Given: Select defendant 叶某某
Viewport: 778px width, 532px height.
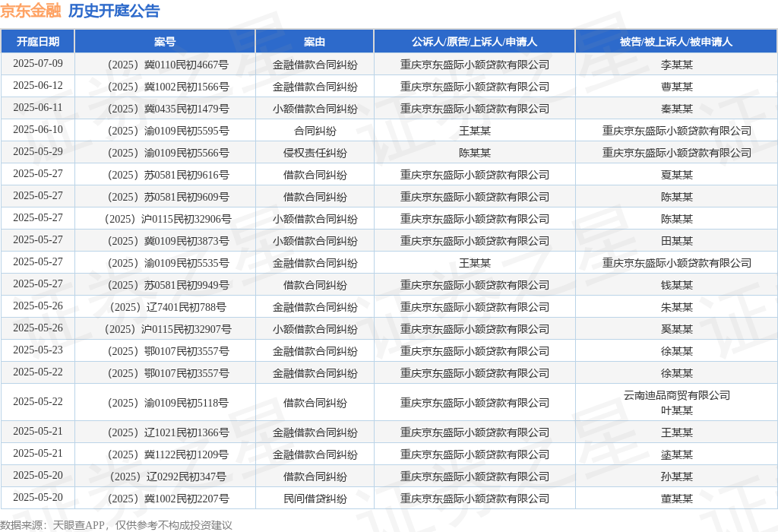Looking at the screenshot, I should point(676,410).
